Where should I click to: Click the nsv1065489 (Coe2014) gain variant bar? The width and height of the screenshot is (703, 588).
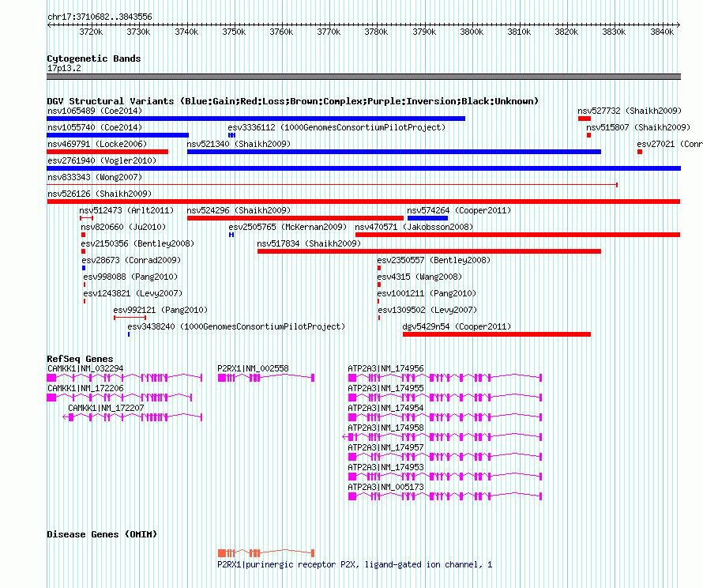coord(256,119)
